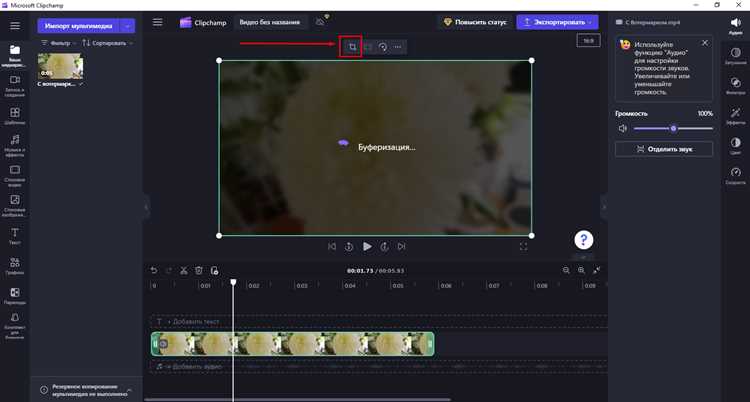Zoom in on the timeline
The image size is (750, 402).
coord(581,270)
